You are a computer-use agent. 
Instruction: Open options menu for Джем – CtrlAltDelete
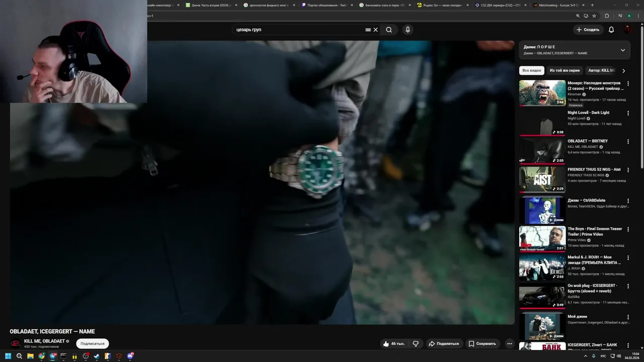tap(628, 201)
